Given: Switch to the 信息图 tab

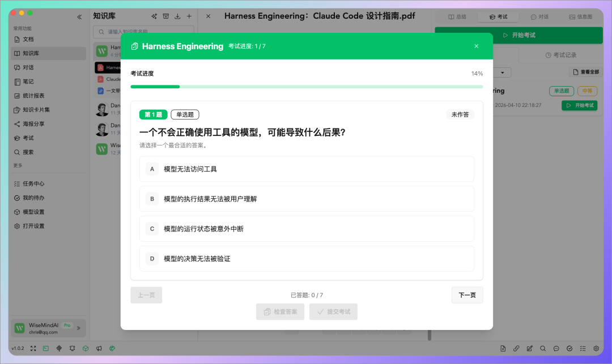Looking at the screenshot, I should [581, 17].
